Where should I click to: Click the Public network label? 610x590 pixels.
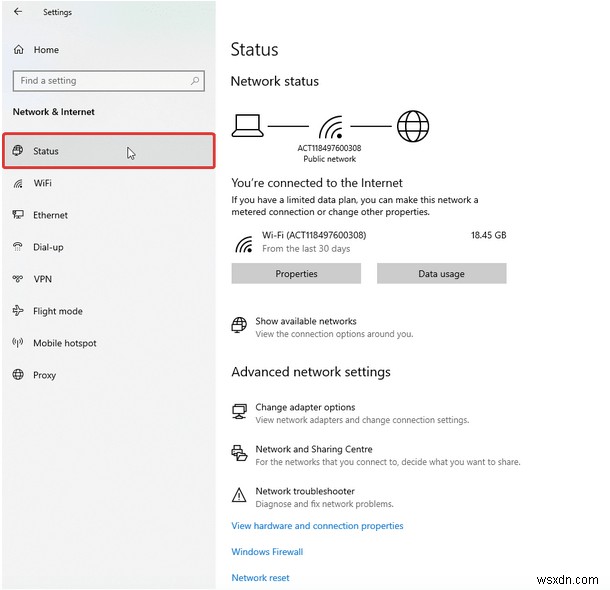pos(329,159)
